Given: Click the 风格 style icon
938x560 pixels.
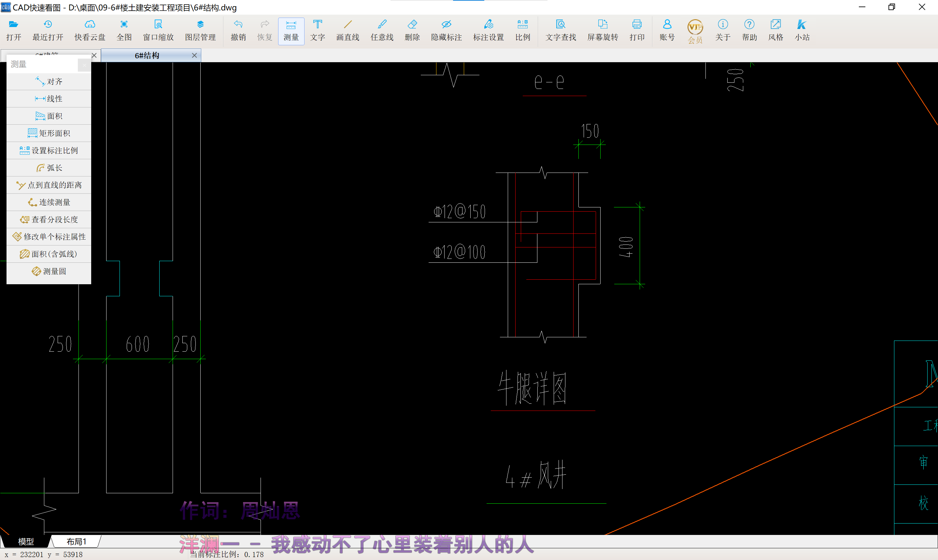Looking at the screenshot, I should (x=776, y=31).
